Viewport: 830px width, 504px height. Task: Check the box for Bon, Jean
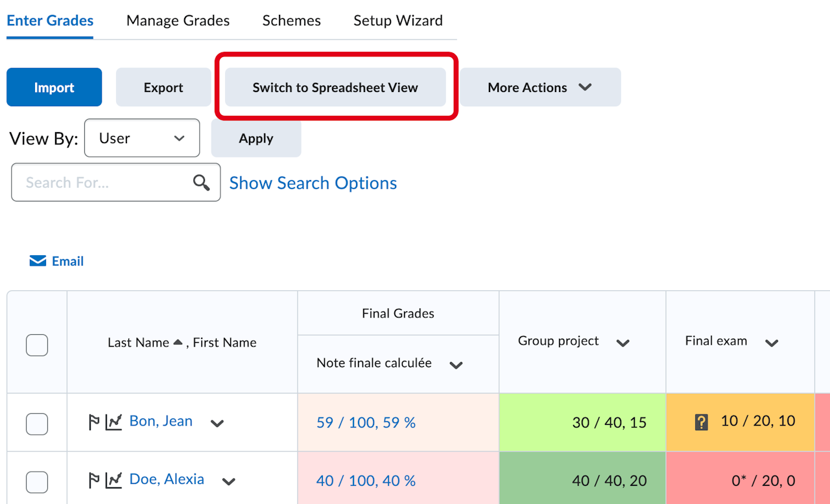click(x=37, y=424)
